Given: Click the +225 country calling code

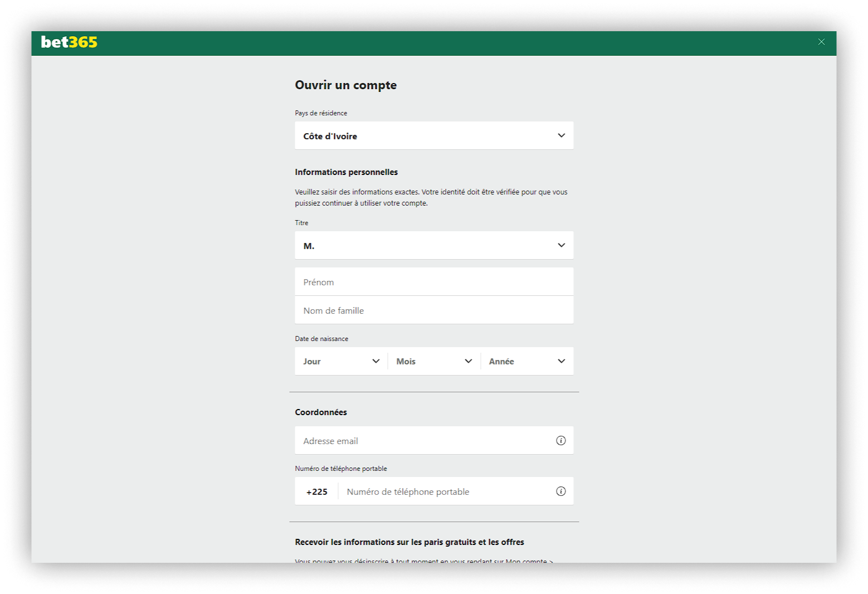Looking at the screenshot, I should click(316, 491).
